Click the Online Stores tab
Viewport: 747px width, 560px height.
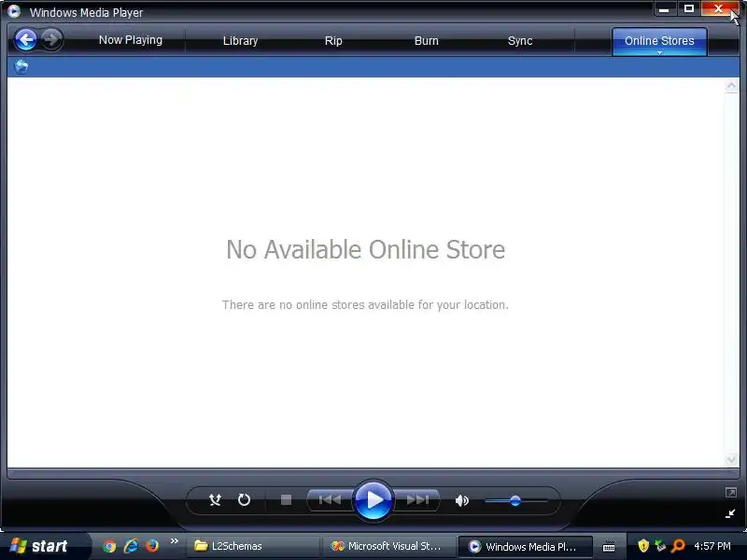pyautogui.click(x=659, y=40)
